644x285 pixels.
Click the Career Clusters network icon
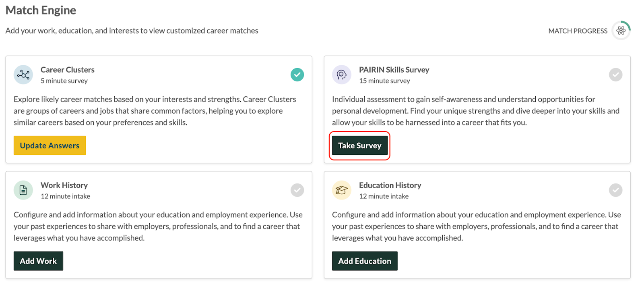pos(23,75)
